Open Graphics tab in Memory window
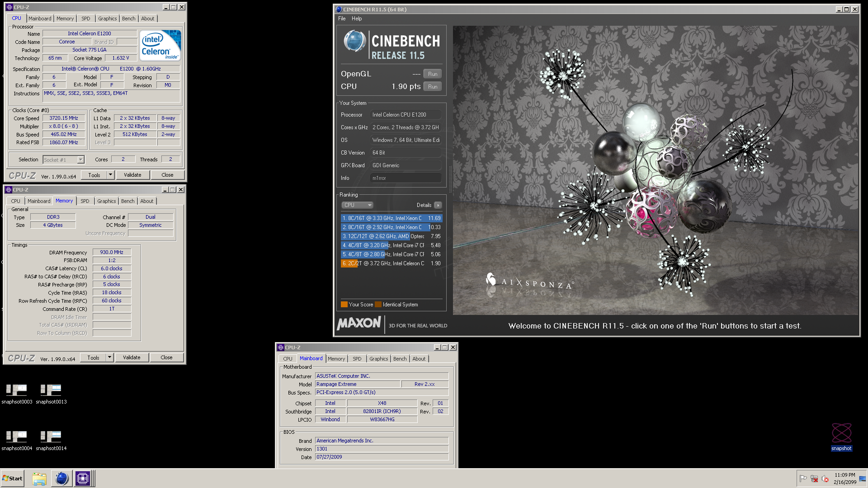This screenshot has height=488, width=868. pos(107,201)
